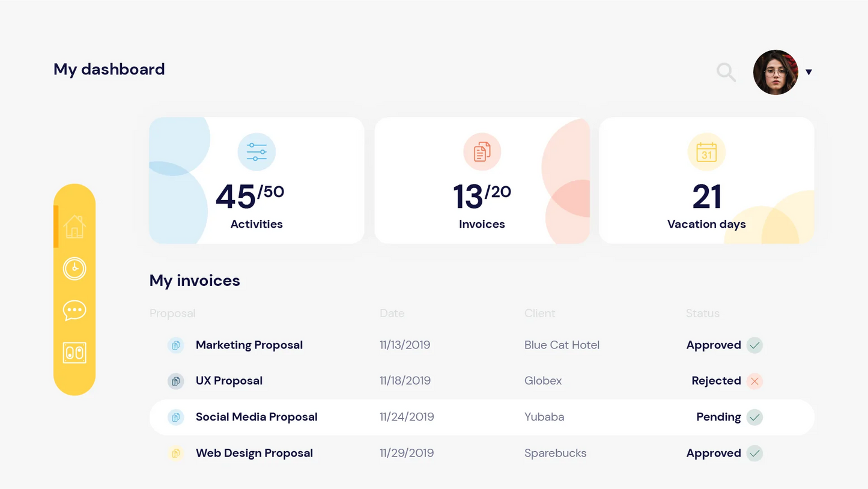Image resolution: width=868 pixels, height=489 pixels.
Task: Open the UX Proposal invoice
Action: (x=229, y=381)
